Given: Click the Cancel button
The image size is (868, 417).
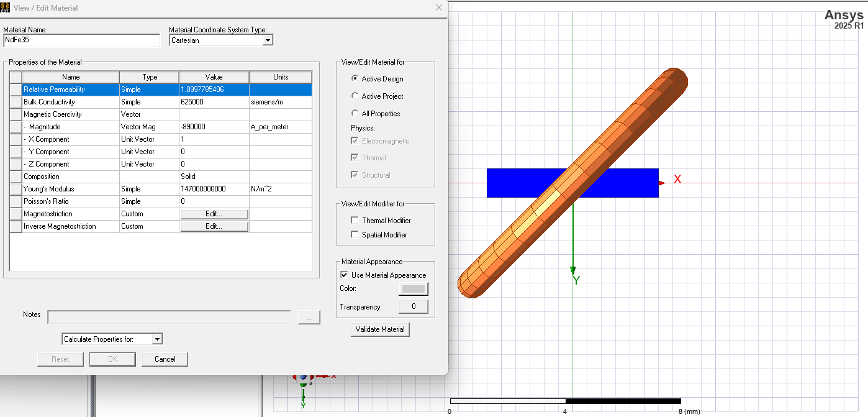Looking at the screenshot, I should tap(165, 359).
